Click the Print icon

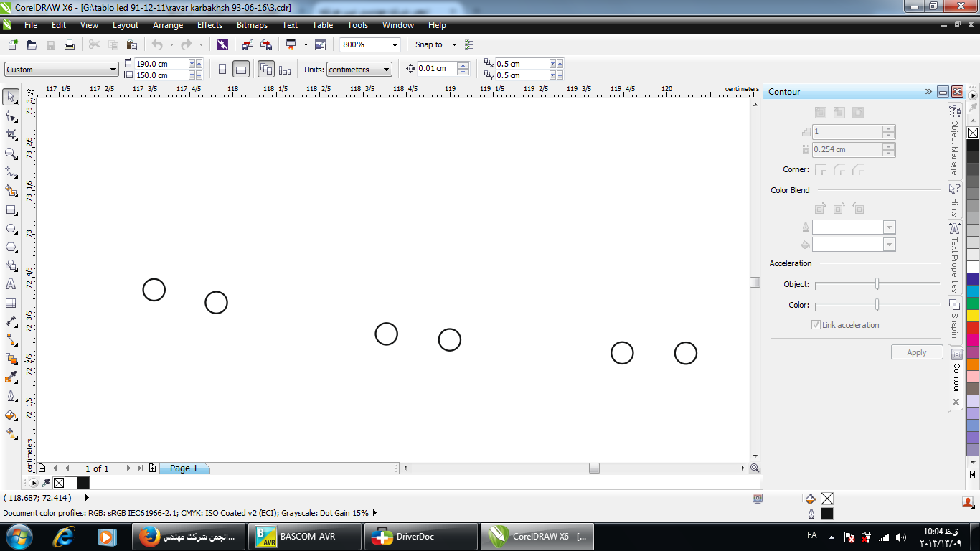(70, 44)
